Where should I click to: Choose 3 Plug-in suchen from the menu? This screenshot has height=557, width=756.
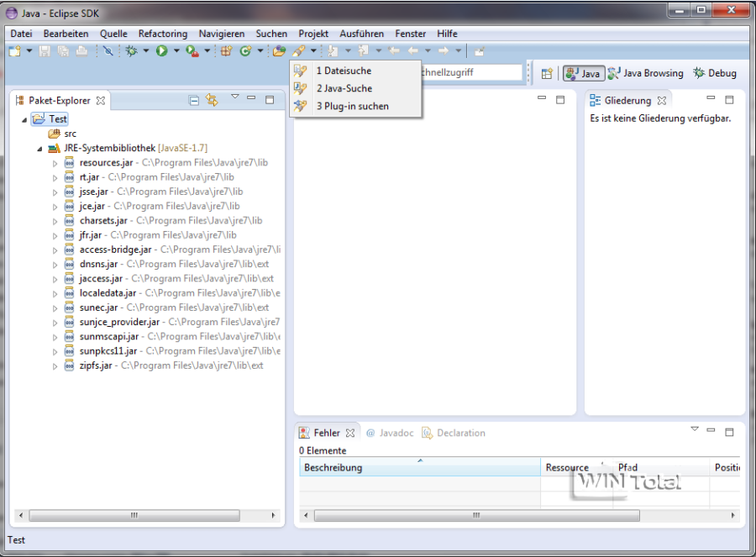point(354,106)
